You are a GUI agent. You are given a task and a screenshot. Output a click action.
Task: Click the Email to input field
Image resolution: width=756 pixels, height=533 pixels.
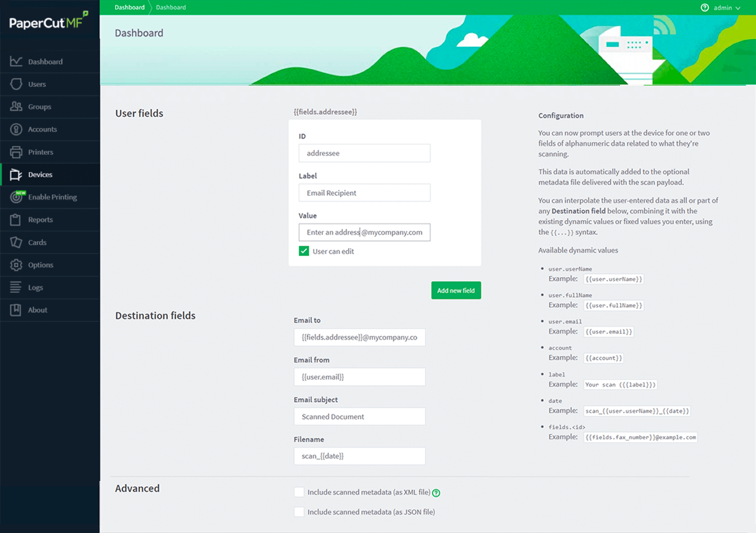[x=359, y=337]
